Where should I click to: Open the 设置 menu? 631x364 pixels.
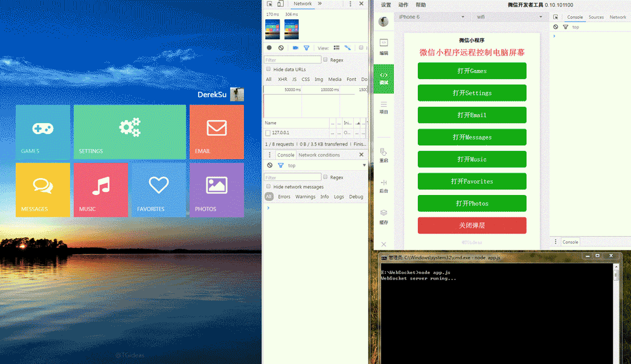click(386, 5)
